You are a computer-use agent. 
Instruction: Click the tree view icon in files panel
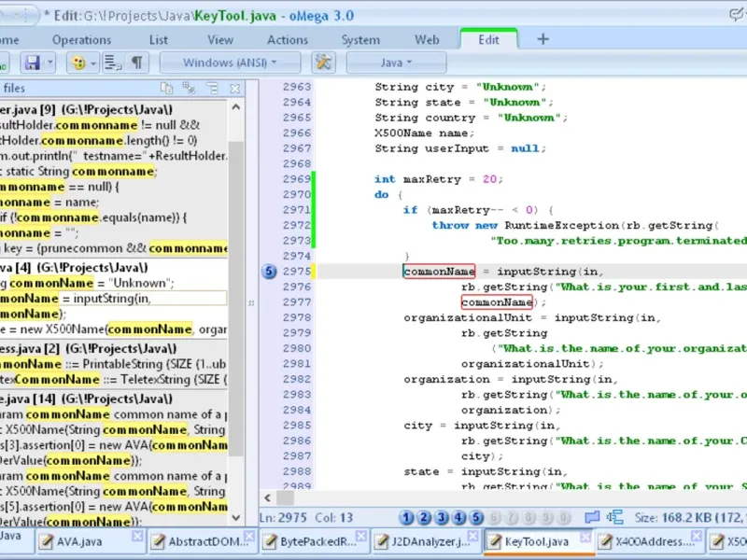coord(212,88)
